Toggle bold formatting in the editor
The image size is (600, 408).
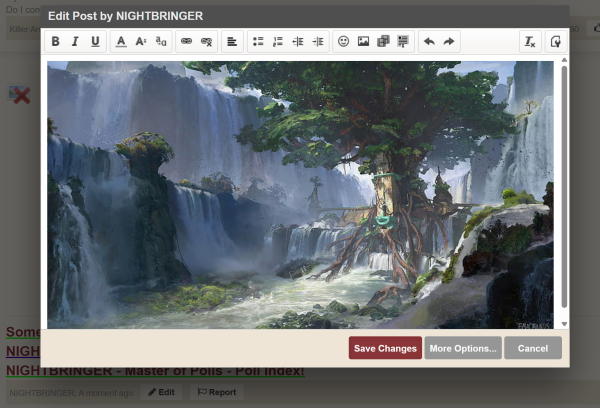[56, 42]
